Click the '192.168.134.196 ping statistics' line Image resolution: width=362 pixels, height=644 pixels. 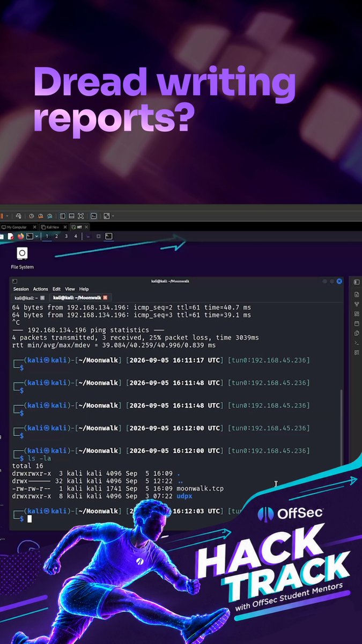pos(88,330)
